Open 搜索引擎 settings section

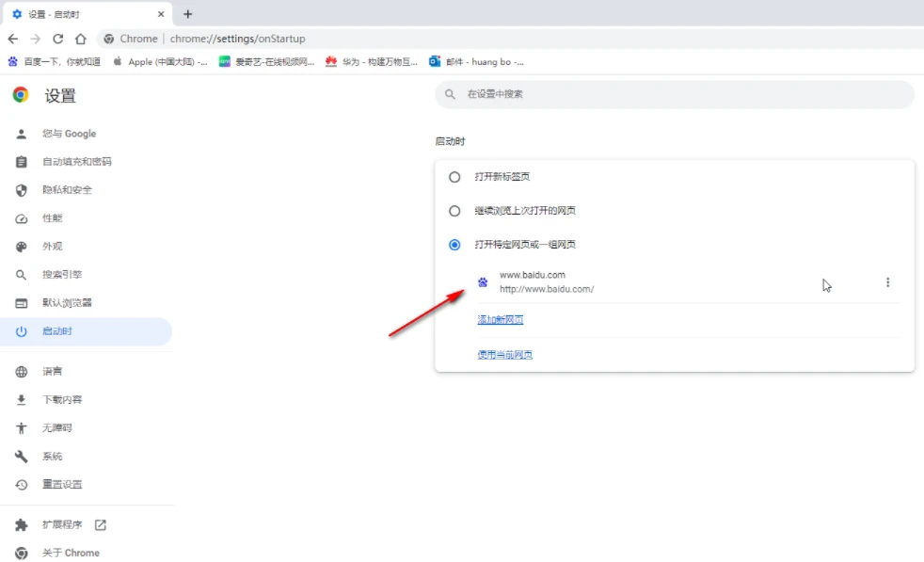tap(86, 275)
